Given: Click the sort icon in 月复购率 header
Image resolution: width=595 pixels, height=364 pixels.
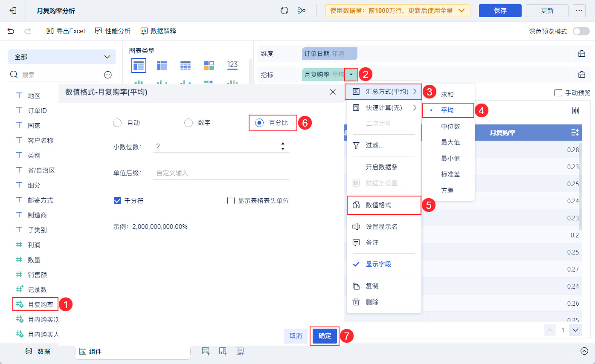Looking at the screenshot, I should click(575, 133).
